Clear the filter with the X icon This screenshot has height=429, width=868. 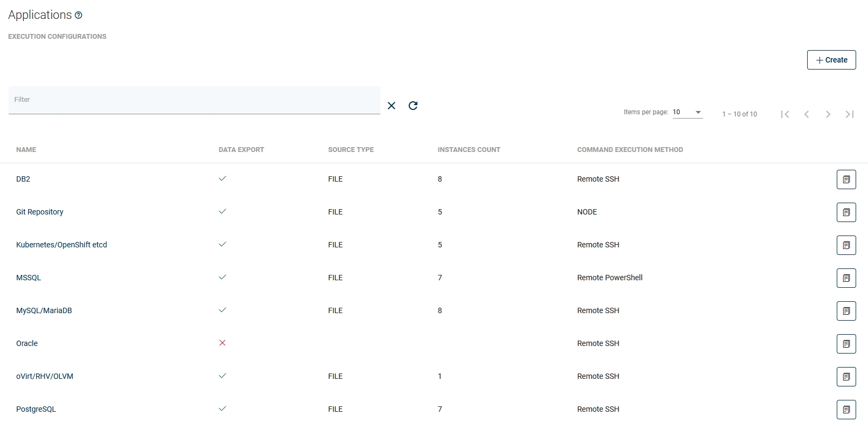click(392, 106)
